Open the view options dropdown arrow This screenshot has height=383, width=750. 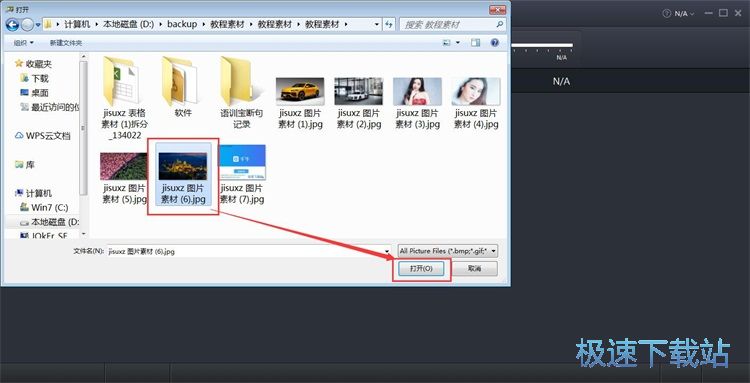pyautogui.click(x=458, y=43)
